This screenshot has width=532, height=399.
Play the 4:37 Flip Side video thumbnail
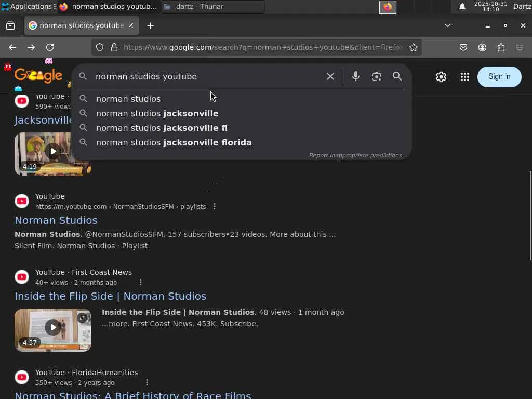point(53,330)
